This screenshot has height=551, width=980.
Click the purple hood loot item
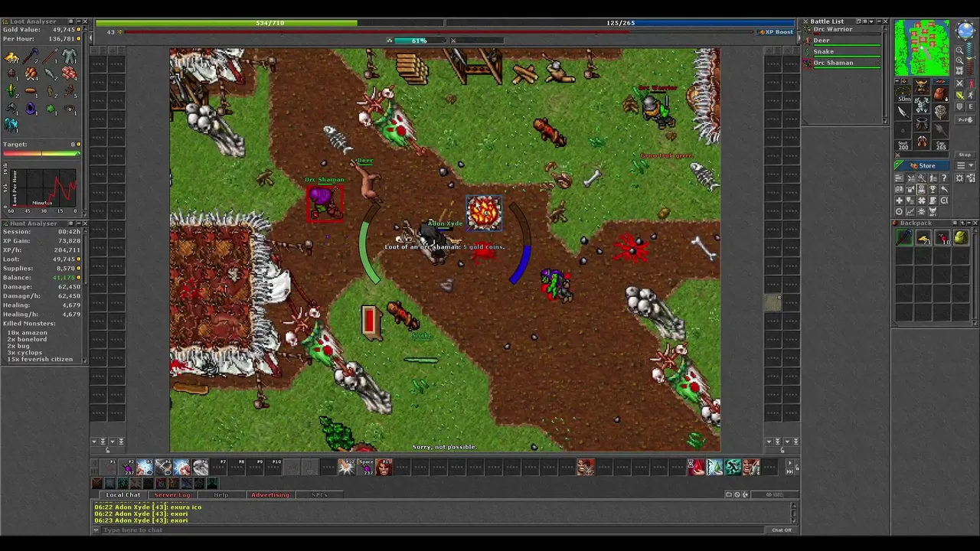(31, 109)
